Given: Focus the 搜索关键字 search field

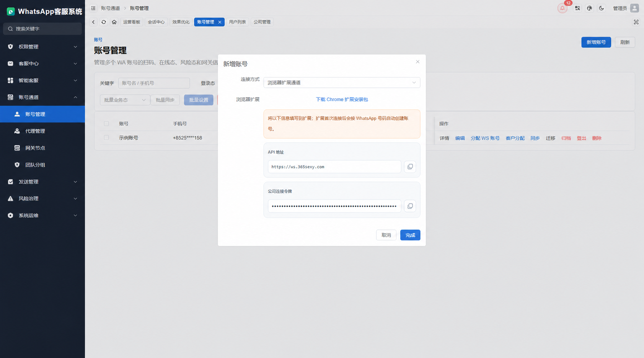Looking at the screenshot, I should tap(42, 29).
